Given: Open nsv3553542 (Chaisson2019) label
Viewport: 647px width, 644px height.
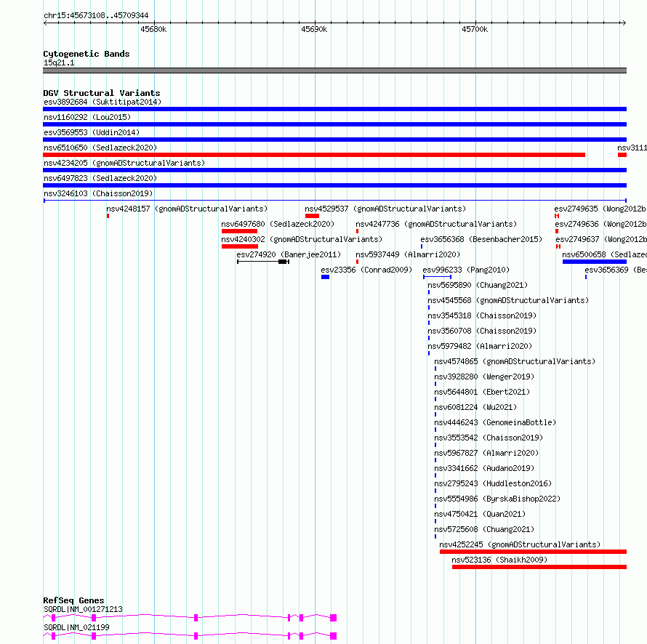Looking at the screenshot, I should 489,438.
